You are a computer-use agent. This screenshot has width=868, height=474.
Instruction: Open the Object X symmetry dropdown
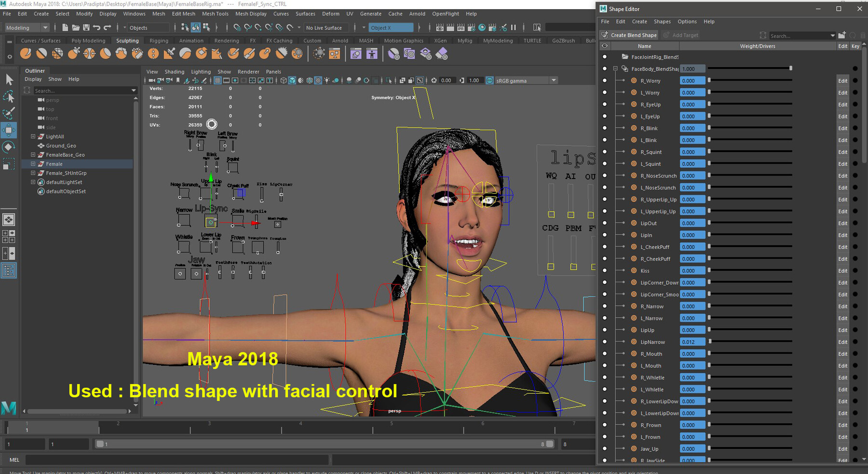(364, 28)
